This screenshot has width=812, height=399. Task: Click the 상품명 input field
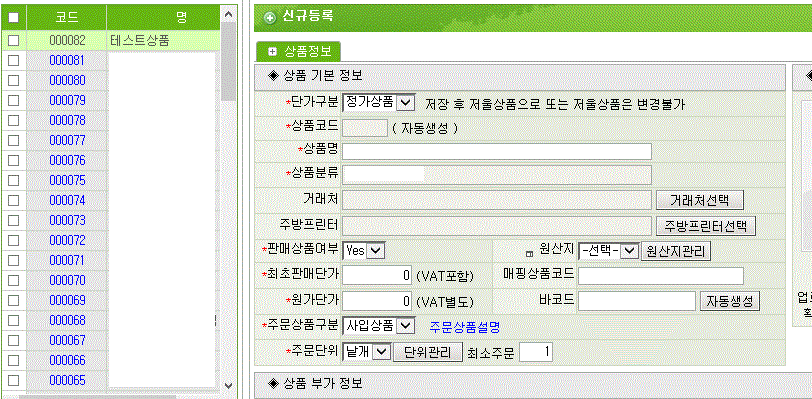pyautogui.click(x=497, y=152)
